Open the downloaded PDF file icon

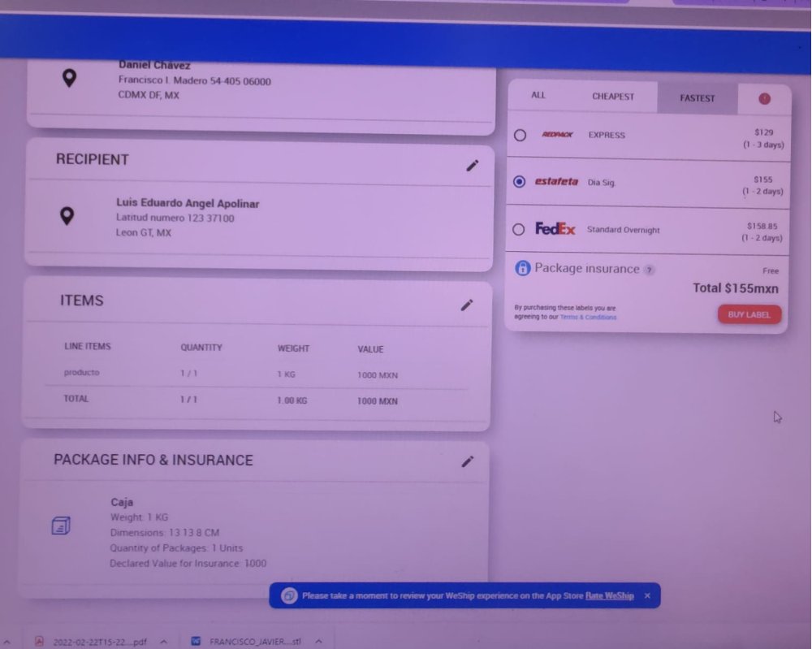tap(39, 641)
